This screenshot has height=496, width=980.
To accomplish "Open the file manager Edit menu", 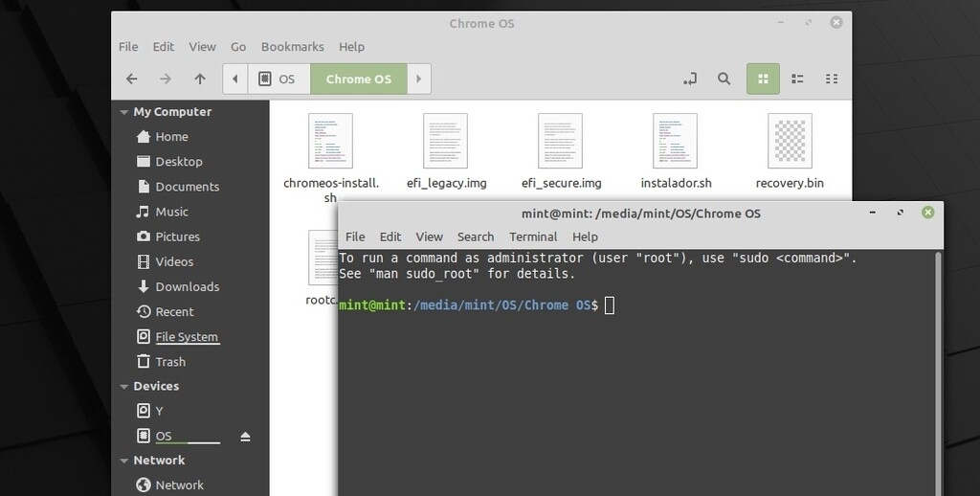I will coord(163,47).
